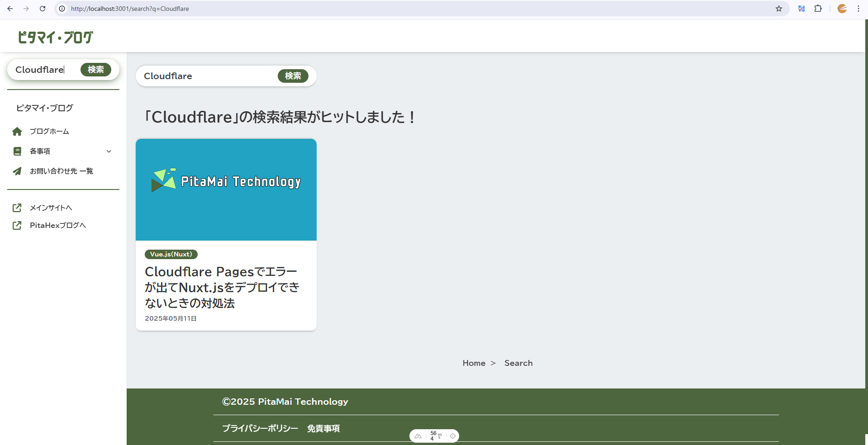The height and width of the screenshot is (445, 868).
Task: Click the external link icon for PitaHexブログへ
Action: 17,226
